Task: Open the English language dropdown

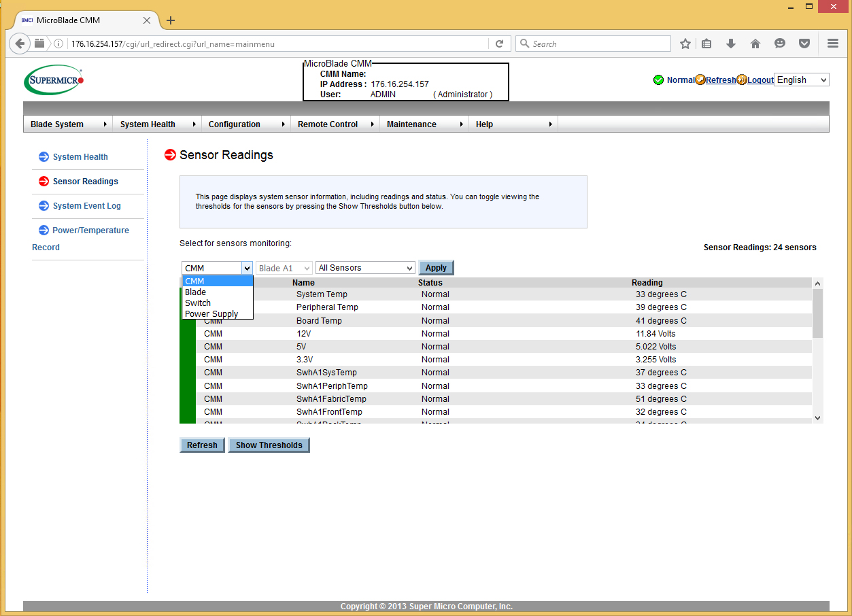Action: point(802,80)
